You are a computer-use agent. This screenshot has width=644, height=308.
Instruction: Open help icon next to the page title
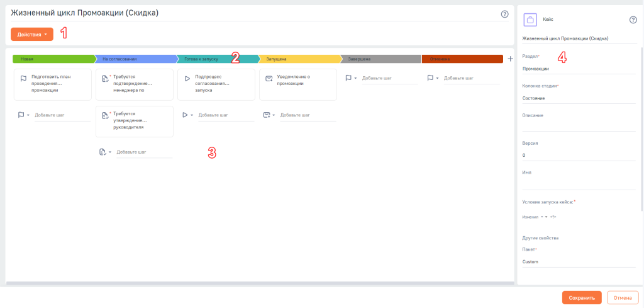(x=505, y=14)
